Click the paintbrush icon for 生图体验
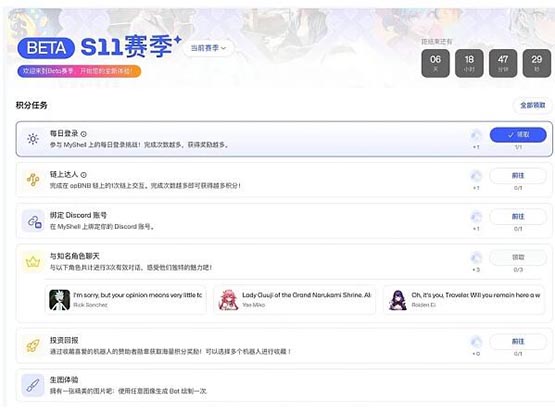The image size is (555, 413). coord(33,385)
